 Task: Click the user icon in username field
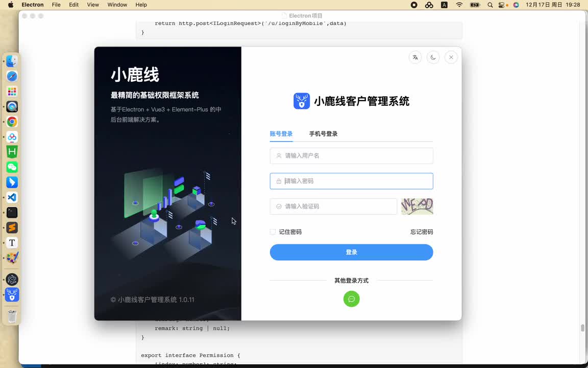point(279,155)
